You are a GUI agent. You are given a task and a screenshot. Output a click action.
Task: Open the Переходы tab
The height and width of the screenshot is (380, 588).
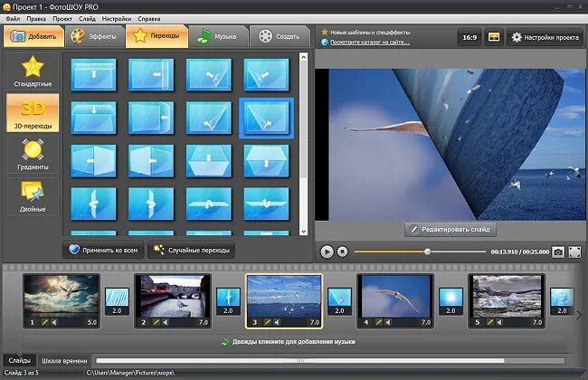[156, 36]
